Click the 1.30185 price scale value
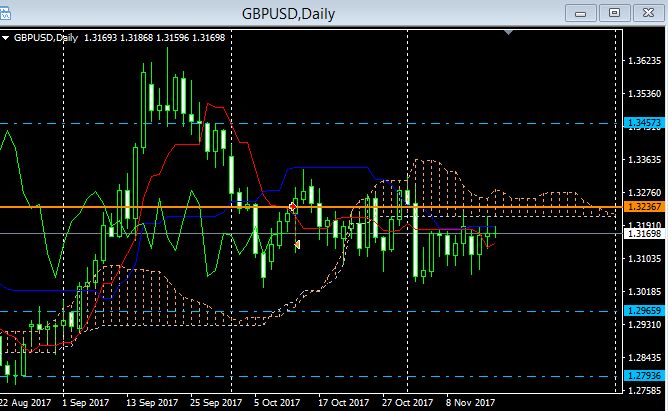This screenshot has width=668, height=411. tap(645, 292)
